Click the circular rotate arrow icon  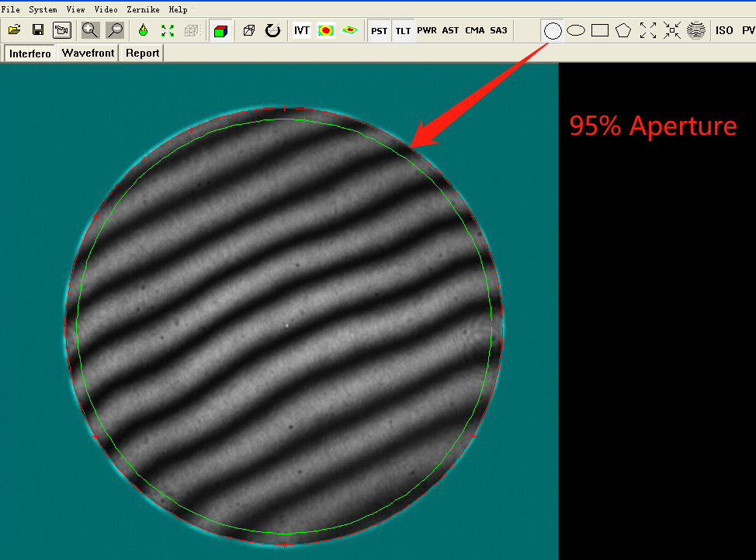(273, 30)
